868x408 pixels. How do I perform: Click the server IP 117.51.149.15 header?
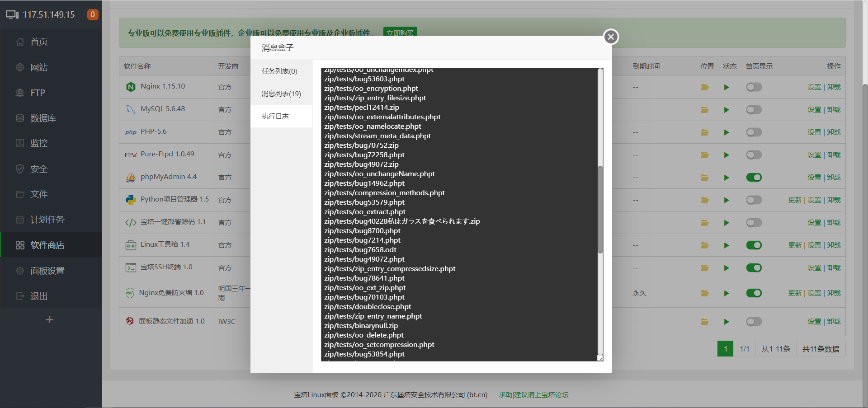49,14
